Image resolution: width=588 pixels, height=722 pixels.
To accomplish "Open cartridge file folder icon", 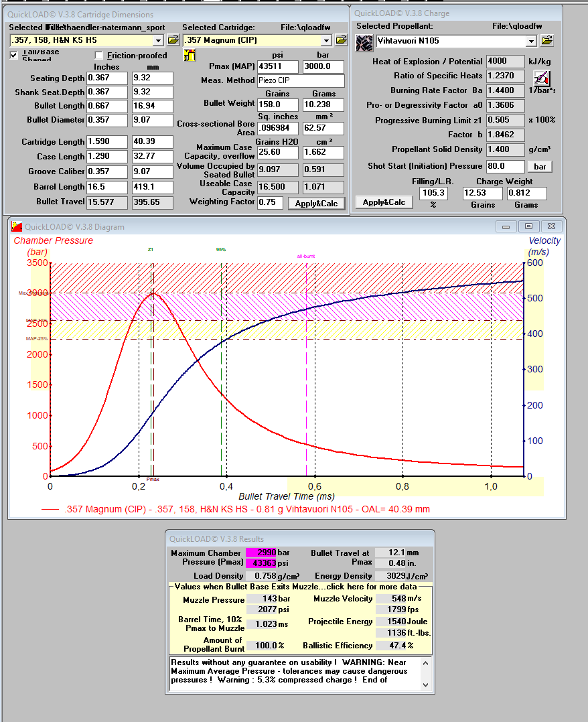I will [x=341, y=40].
